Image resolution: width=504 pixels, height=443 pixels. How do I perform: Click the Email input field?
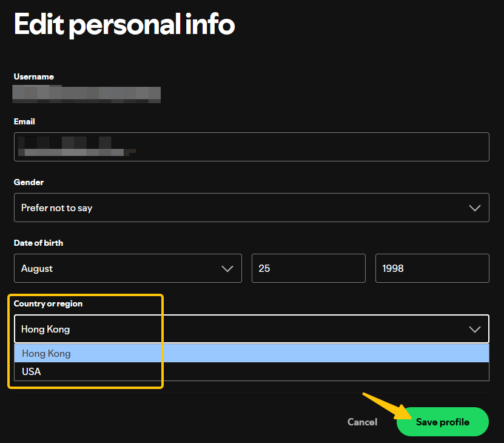[251, 147]
